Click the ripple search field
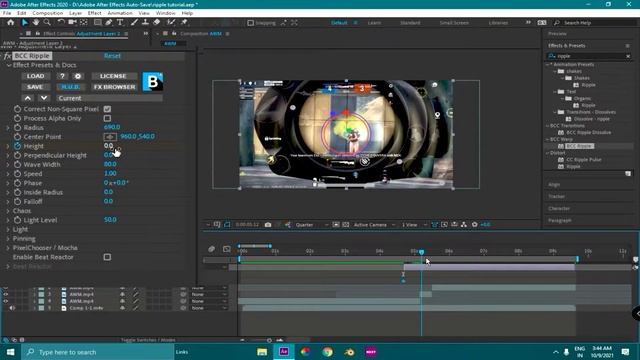 point(588,56)
